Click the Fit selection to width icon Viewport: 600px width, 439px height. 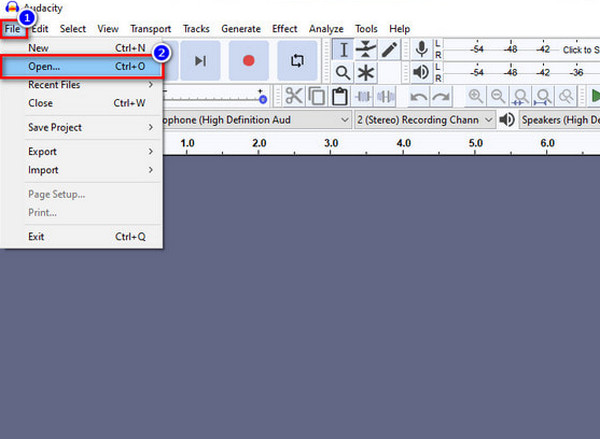coord(521,96)
